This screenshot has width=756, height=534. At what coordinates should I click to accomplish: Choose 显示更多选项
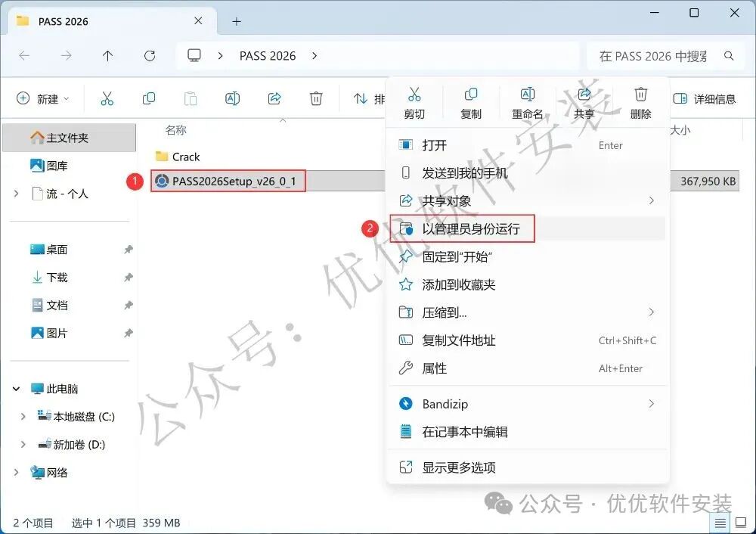[x=528, y=467]
